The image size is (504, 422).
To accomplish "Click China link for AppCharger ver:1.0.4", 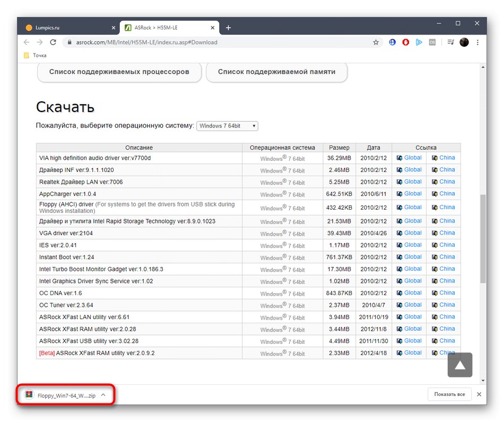I will click(447, 193).
